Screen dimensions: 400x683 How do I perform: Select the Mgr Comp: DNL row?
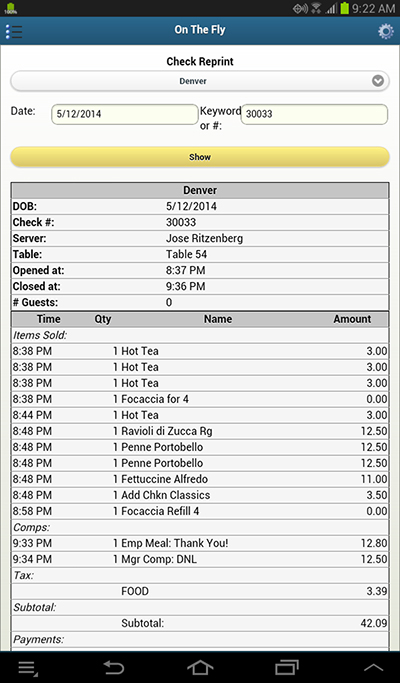pos(200,559)
